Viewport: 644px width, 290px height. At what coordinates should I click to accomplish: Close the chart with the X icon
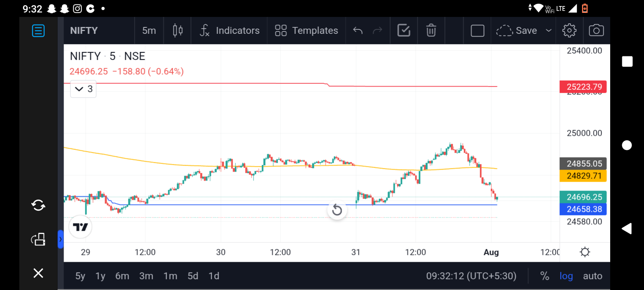click(x=38, y=273)
